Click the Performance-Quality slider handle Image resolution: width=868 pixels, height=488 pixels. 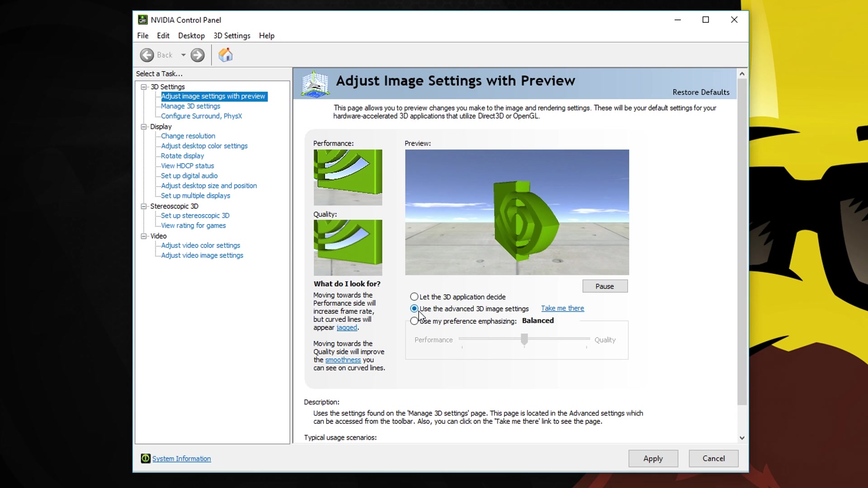[x=524, y=339]
